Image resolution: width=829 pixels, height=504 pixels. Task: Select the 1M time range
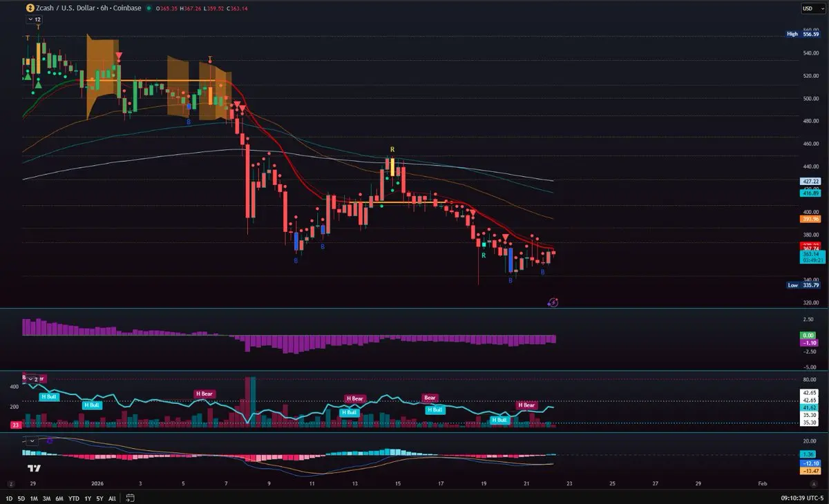click(34, 498)
